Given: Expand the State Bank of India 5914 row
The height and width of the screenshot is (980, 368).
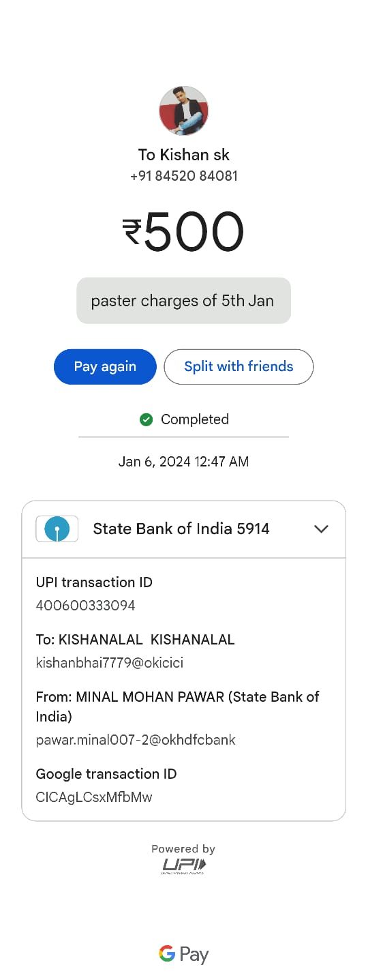Looking at the screenshot, I should [x=183, y=529].
